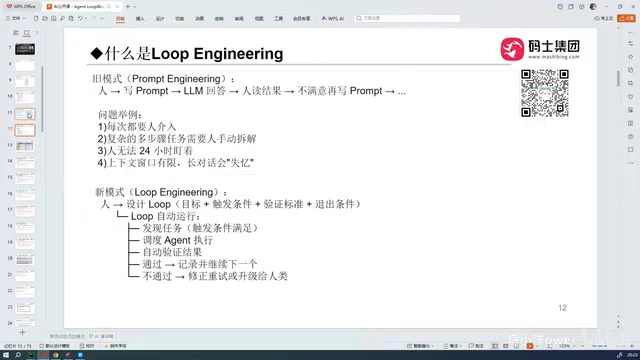Click the slide count 12 / 75 status

pyautogui.click(x=18, y=346)
